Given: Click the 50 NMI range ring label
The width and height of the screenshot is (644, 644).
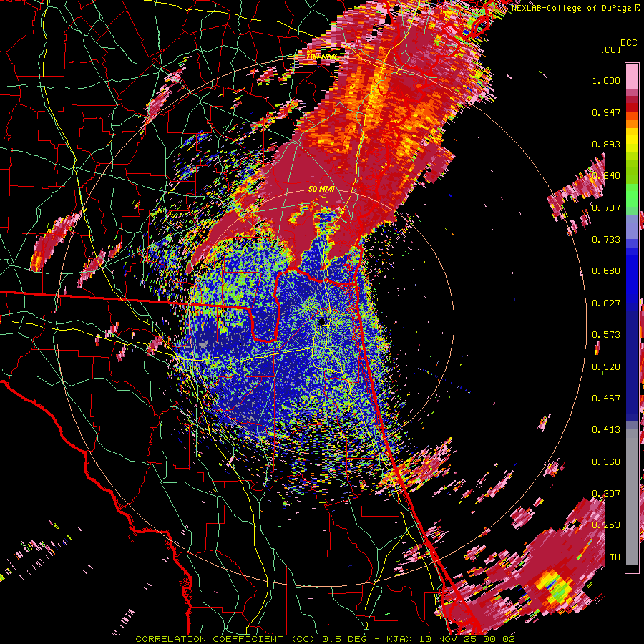Looking at the screenshot, I should 321,190.
